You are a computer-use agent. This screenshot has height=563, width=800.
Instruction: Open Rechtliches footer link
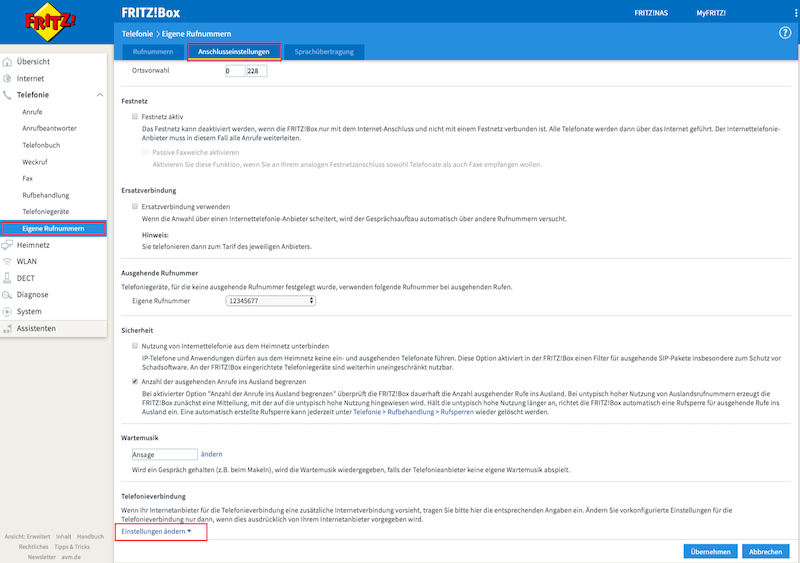pos(34,547)
